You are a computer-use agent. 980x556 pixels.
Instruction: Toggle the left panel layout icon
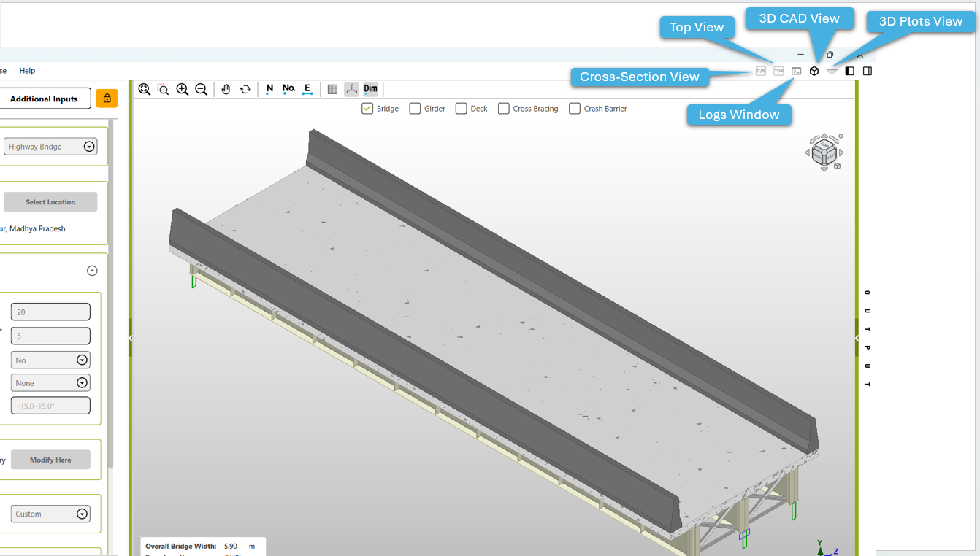coord(849,71)
